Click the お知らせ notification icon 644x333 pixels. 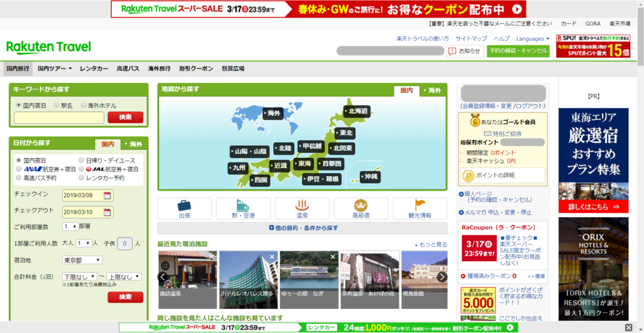pyautogui.click(x=452, y=51)
